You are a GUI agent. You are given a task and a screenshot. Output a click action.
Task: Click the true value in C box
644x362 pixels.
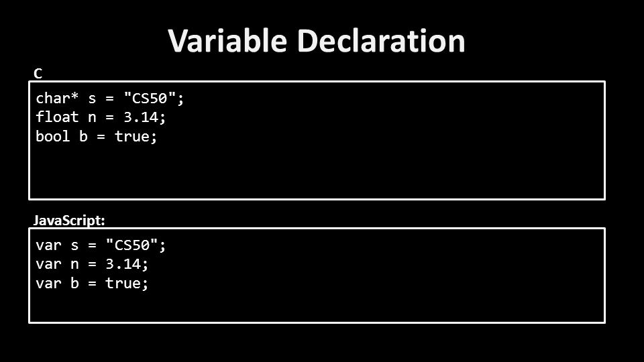click(x=132, y=136)
